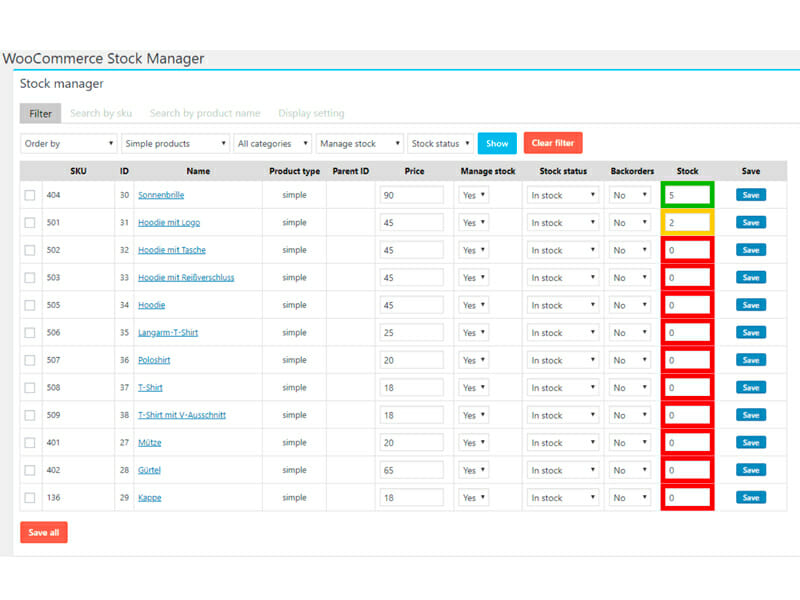Screen dimensions: 800x600
Task: Save the Mütze row
Action: 751,443
